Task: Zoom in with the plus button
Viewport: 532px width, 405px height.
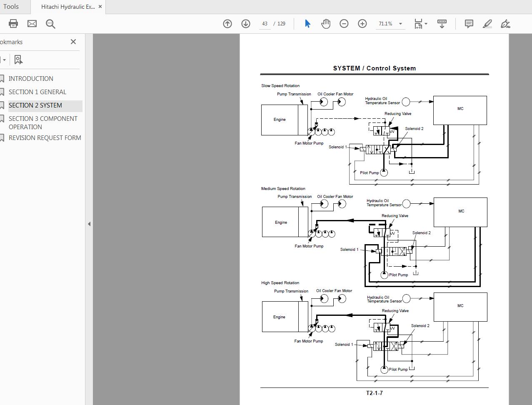Action: [x=362, y=24]
